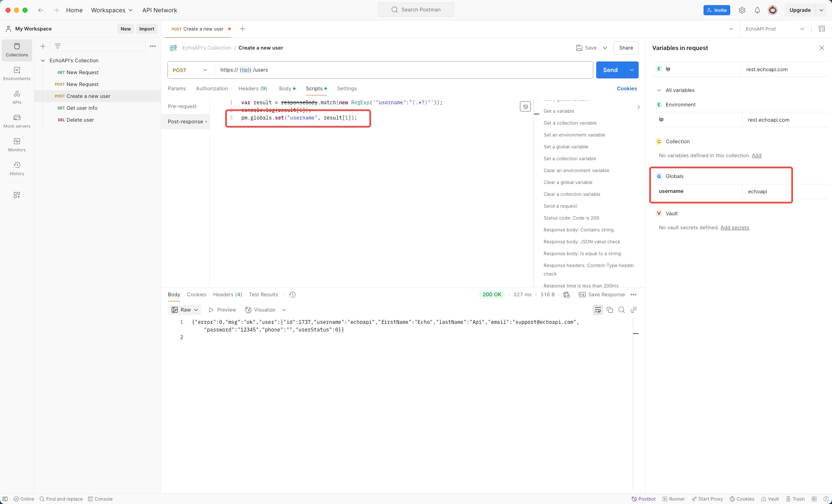Collapse the All variables section
The height and width of the screenshot is (504, 832).
click(659, 90)
